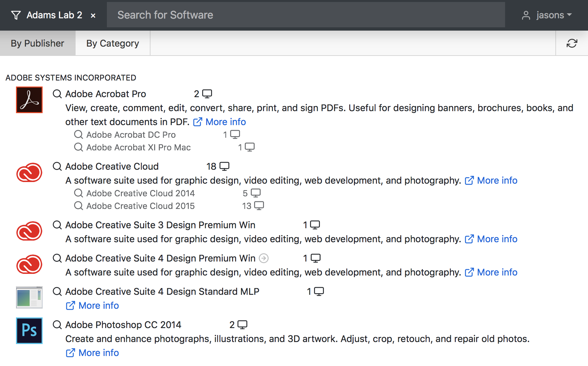Click computer icon for Design Standard MLP
Viewport: 588px width, 366px height.
point(319,291)
